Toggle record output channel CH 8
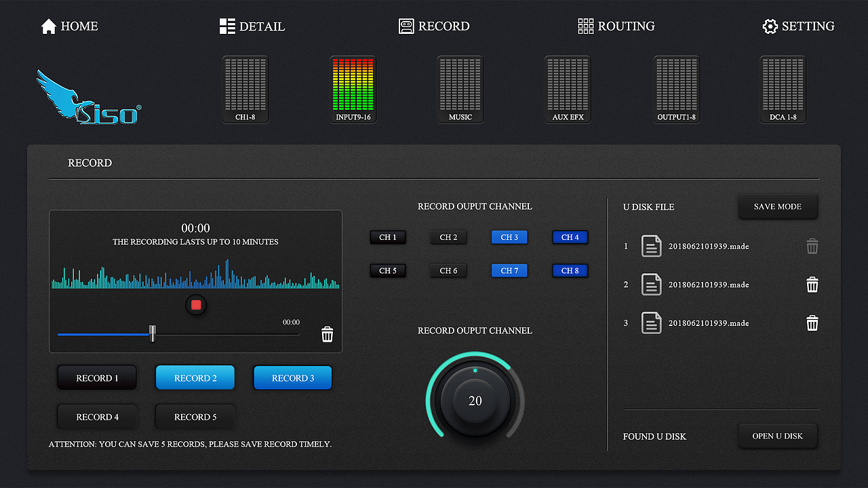The width and height of the screenshot is (868, 488). (570, 270)
